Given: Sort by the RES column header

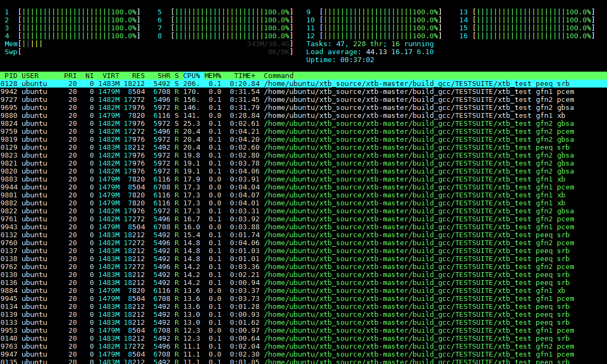Looking at the screenshot, I should pyautogui.click(x=138, y=76).
